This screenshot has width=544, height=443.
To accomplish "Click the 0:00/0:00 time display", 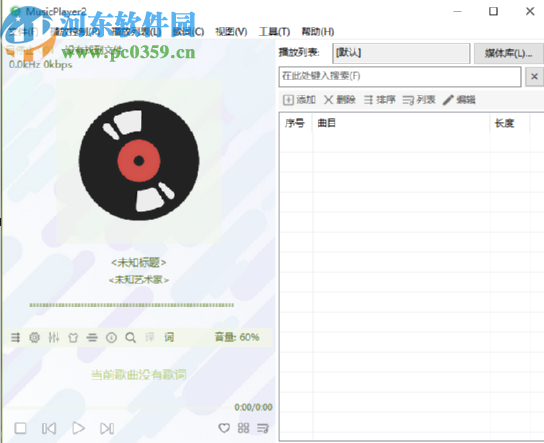I will coord(253,407).
